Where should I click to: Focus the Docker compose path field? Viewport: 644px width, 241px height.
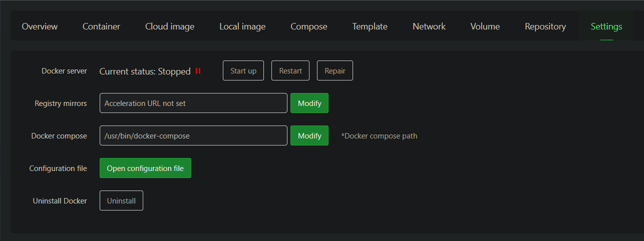(193, 135)
